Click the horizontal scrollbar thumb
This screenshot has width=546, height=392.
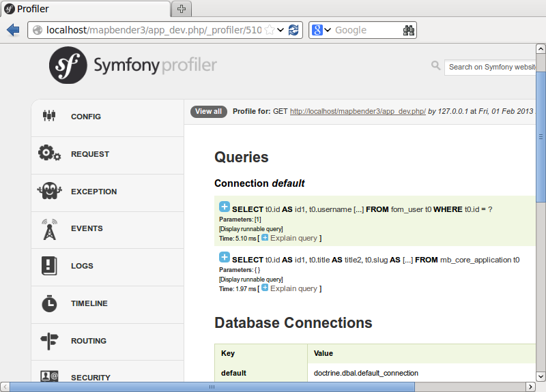coord(212,387)
